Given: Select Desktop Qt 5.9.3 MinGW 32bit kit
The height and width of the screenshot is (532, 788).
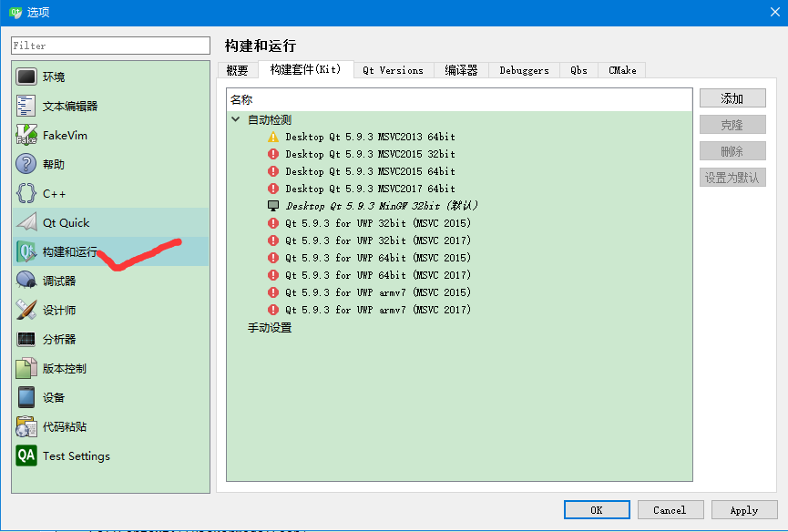Looking at the screenshot, I should (382, 206).
